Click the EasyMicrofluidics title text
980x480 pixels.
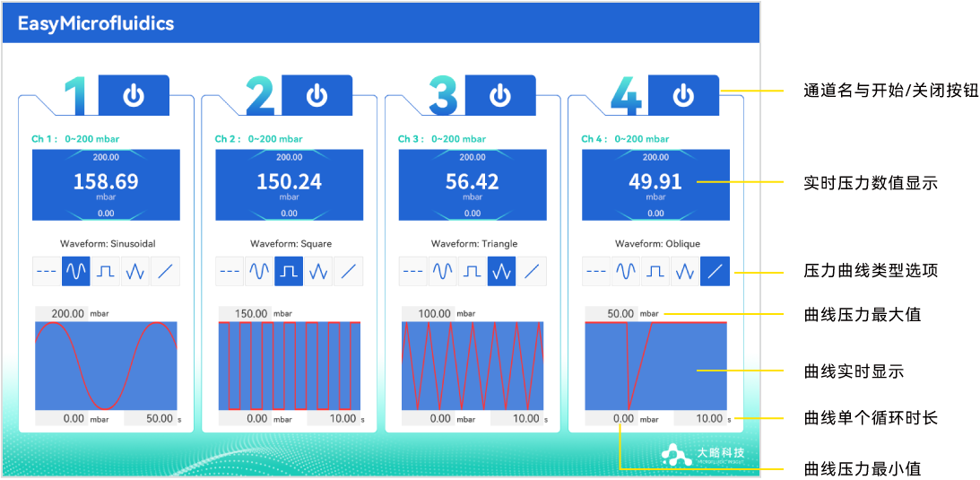(96, 23)
